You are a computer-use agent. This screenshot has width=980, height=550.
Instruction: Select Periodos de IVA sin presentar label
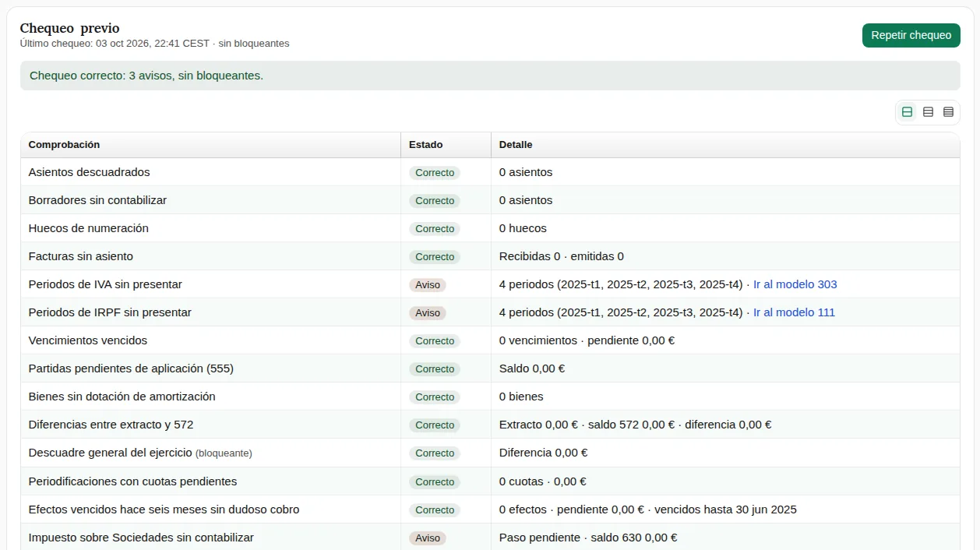(x=105, y=284)
